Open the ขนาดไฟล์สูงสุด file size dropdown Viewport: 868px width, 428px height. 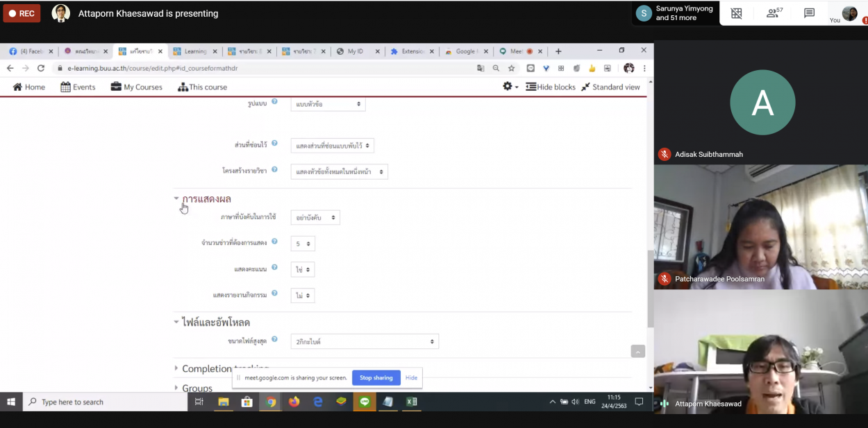[365, 341]
